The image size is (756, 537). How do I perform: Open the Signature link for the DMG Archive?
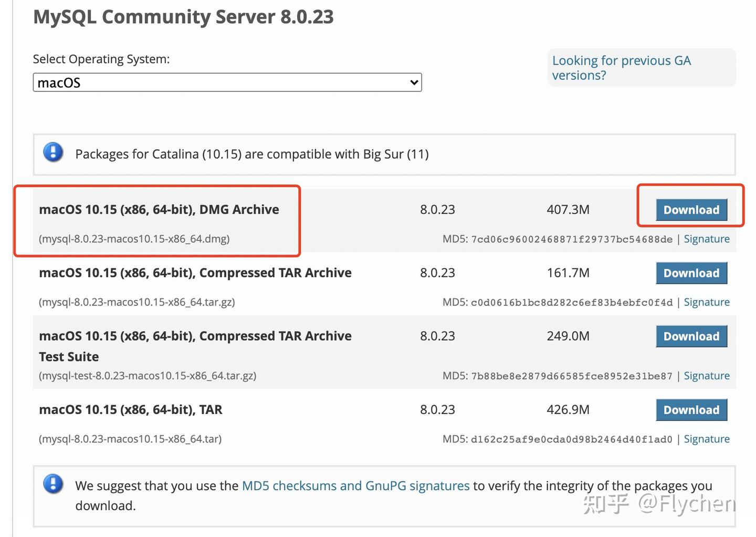tap(706, 239)
